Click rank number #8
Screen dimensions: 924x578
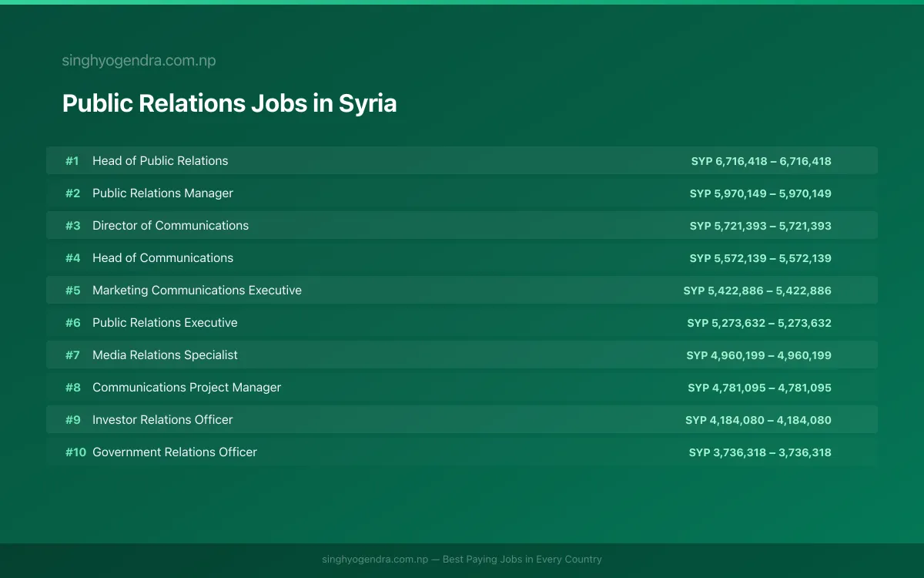click(x=72, y=388)
